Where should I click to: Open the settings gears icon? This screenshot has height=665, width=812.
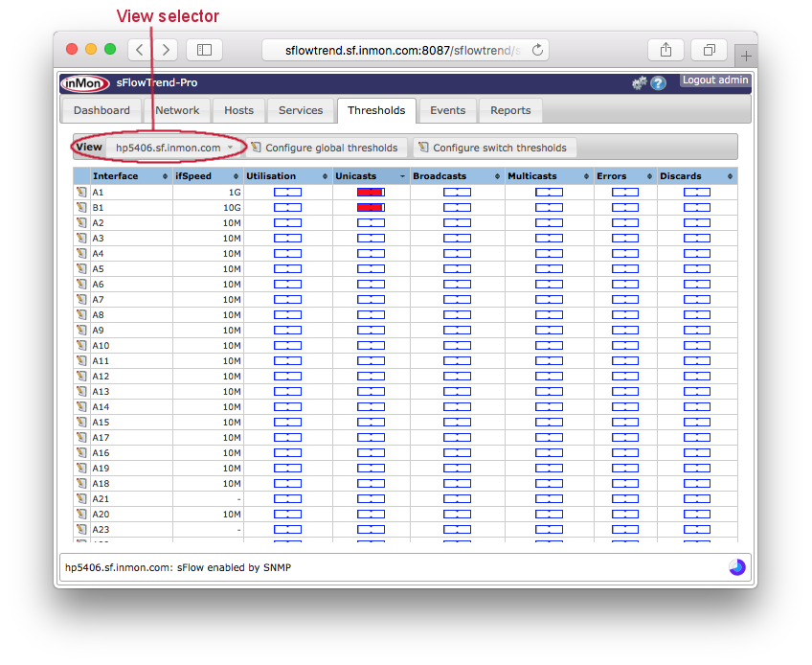click(640, 83)
